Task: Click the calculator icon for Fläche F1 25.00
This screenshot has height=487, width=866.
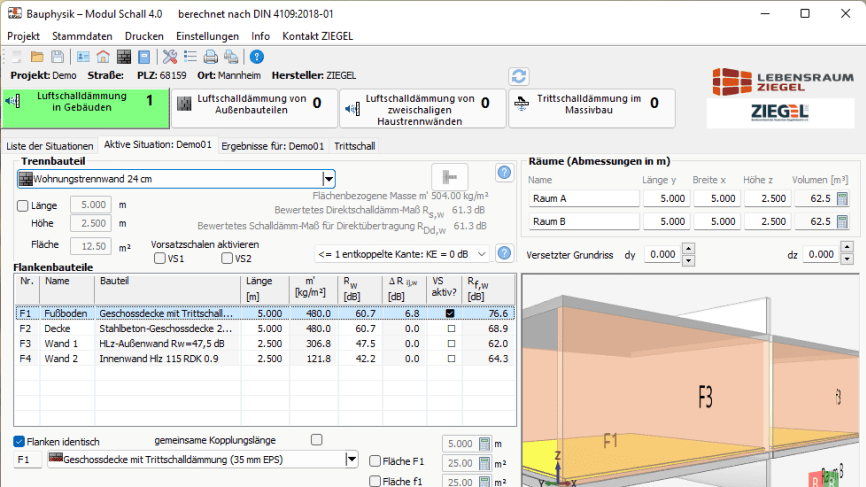Action: [484, 463]
